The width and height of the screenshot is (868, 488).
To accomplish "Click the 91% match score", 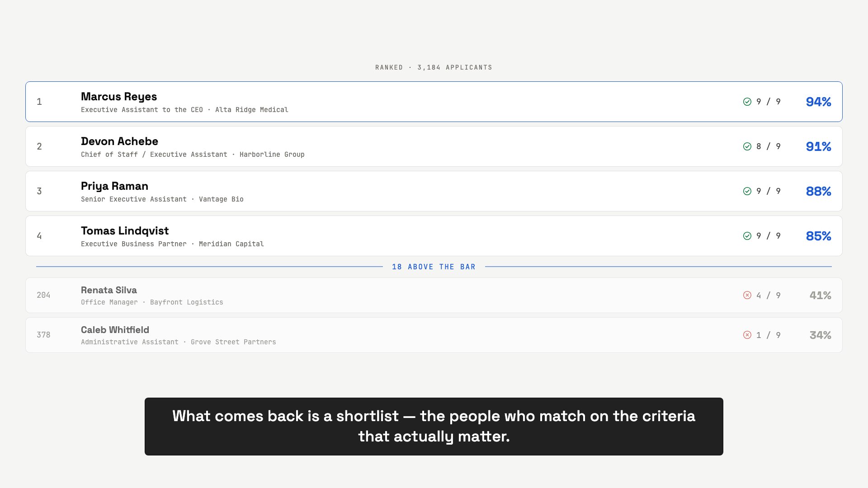I will pyautogui.click(x=818, y=146).
